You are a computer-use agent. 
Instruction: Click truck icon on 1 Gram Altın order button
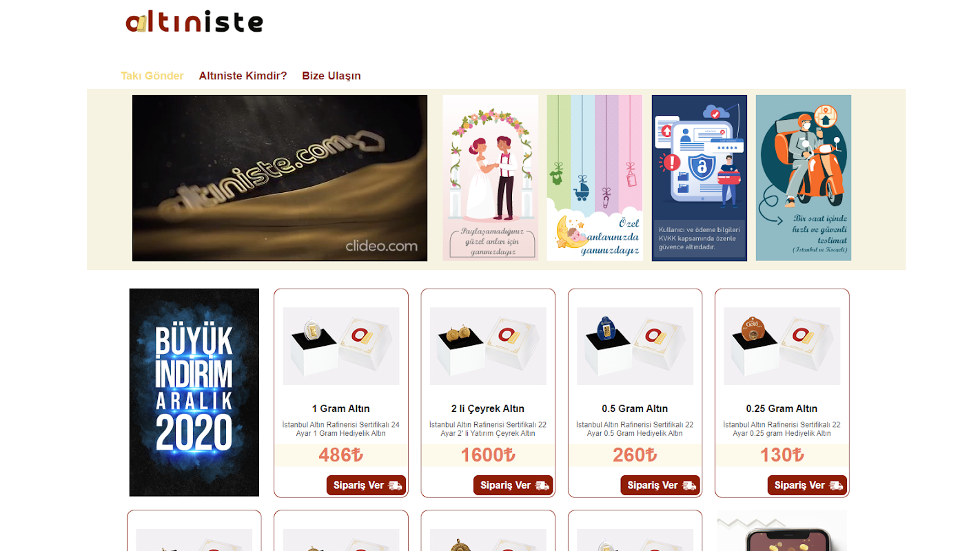coord(395,486)
